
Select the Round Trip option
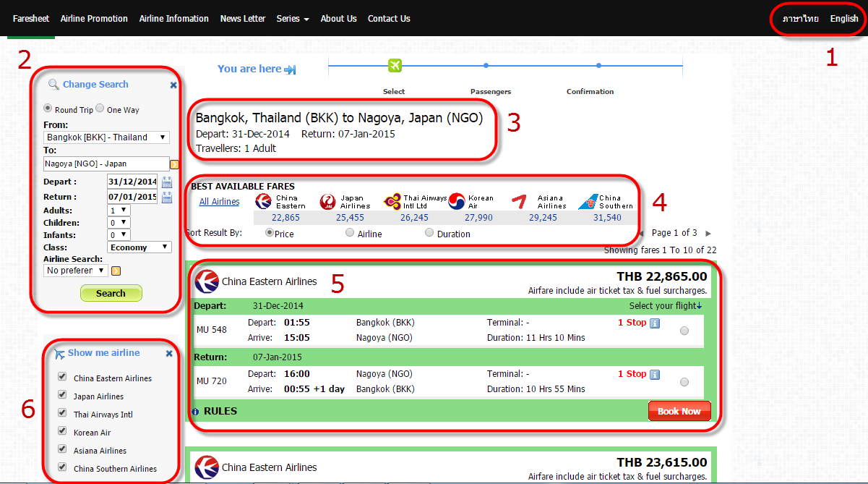click(x=48, y=109)
